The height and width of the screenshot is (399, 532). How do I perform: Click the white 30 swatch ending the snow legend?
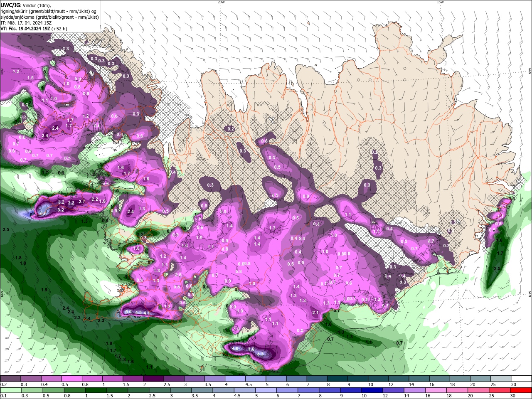[521, 379]
